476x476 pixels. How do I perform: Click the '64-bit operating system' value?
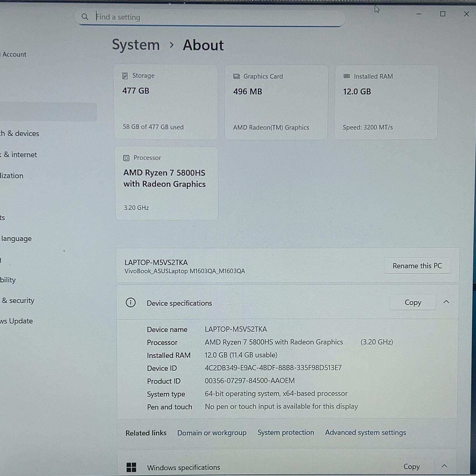276,393
